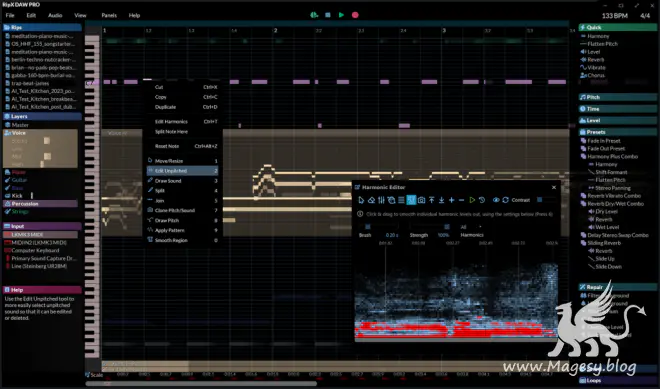The height and width of the screenshot is (389, 660).
Task: Select the Apply Pattern tool
Action: [182, 230]
